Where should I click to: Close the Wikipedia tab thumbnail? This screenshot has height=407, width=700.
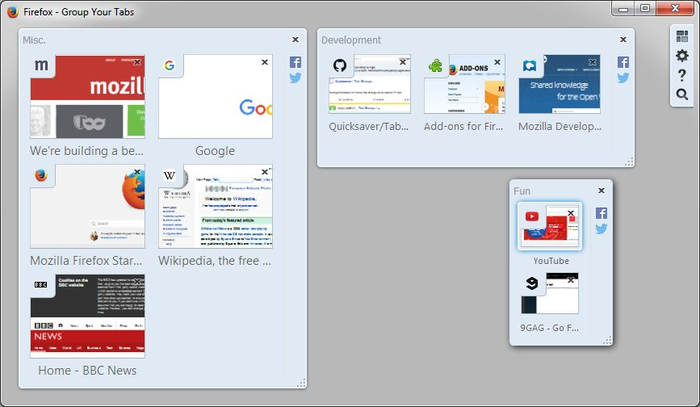tap(265, 172)
